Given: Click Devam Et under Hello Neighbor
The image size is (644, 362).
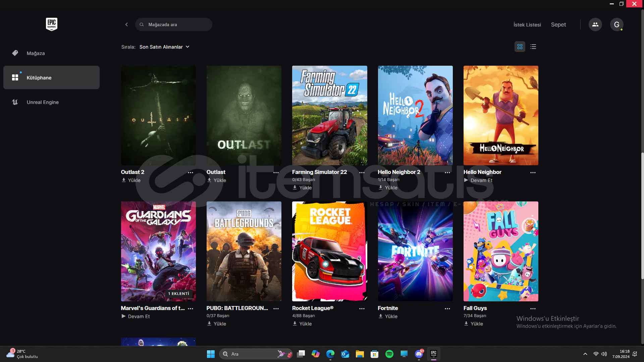Looking at the screenshot, I should [x=478, y=180].
